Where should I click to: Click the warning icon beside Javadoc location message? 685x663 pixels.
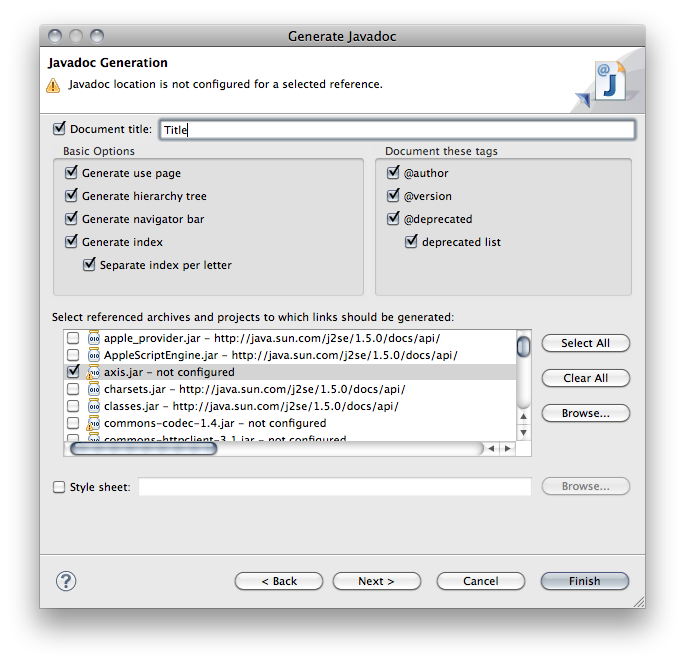(53, 85)
